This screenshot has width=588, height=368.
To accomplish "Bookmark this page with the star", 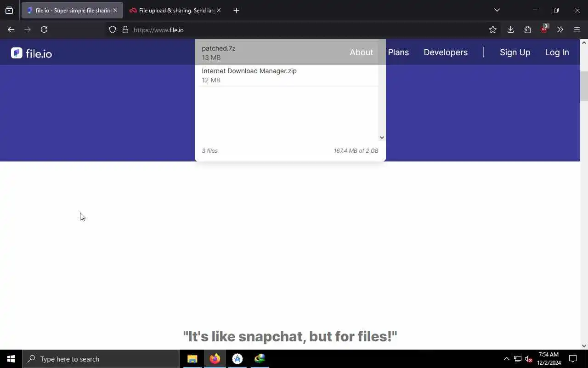I will pyautogui.click(x=493, y=29).
